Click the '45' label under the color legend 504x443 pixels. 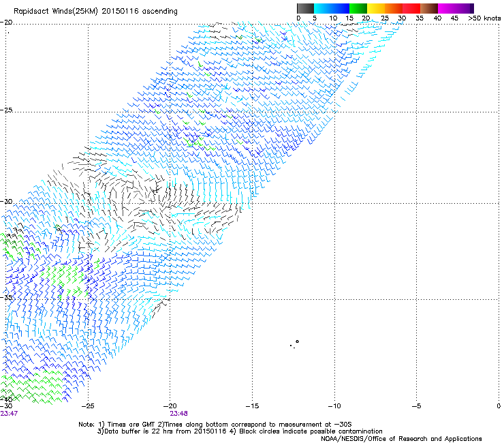(x=454, y=18)
